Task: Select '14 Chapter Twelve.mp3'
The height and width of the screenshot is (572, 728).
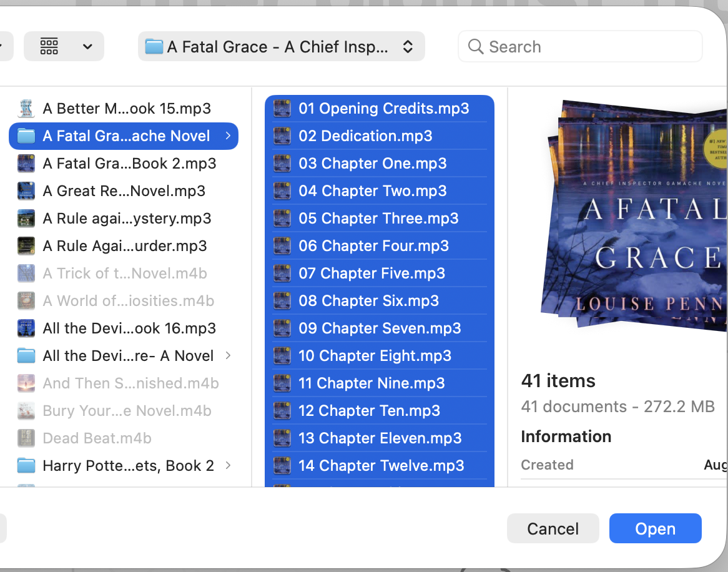Action: tap(380, 465)
